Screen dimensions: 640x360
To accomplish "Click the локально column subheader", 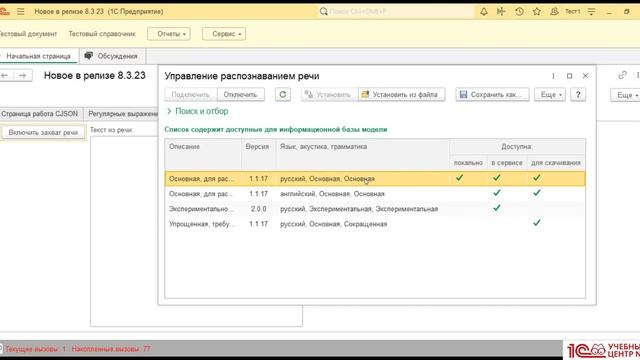I will coord(468,163).
